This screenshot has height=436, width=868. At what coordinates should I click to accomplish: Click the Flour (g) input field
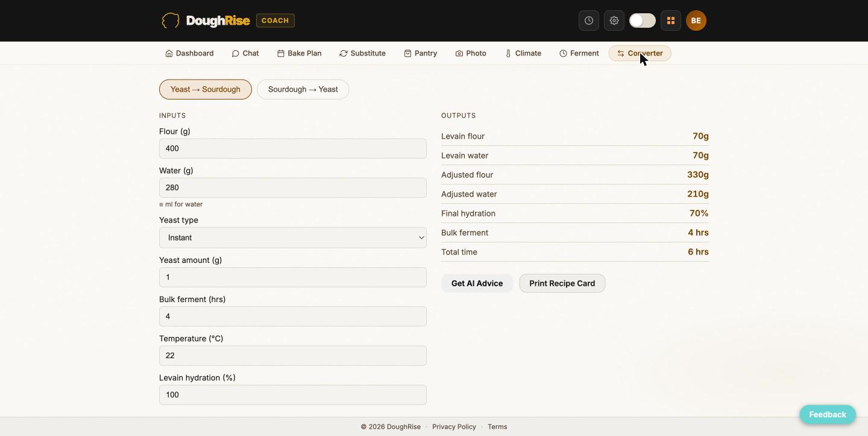point(293,148)
